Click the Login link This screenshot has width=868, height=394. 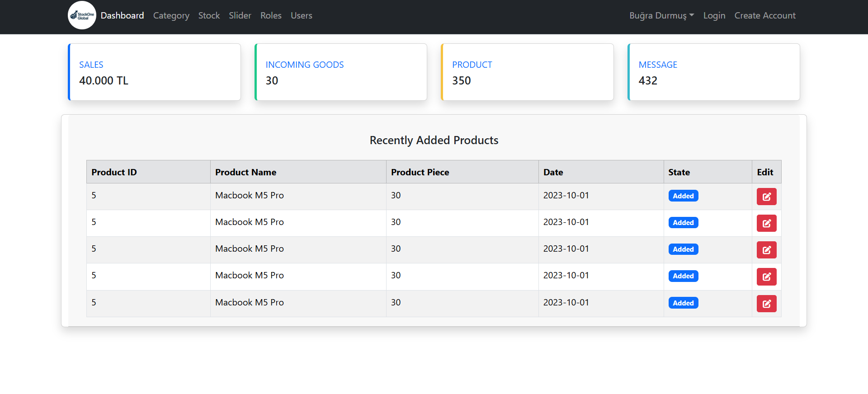pos(714,15)
